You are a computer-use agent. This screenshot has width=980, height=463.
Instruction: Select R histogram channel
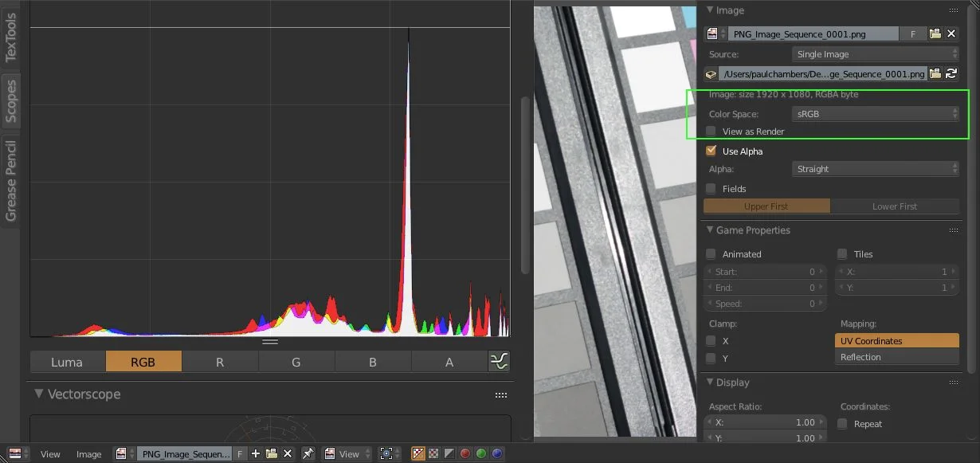coord(220,362)
